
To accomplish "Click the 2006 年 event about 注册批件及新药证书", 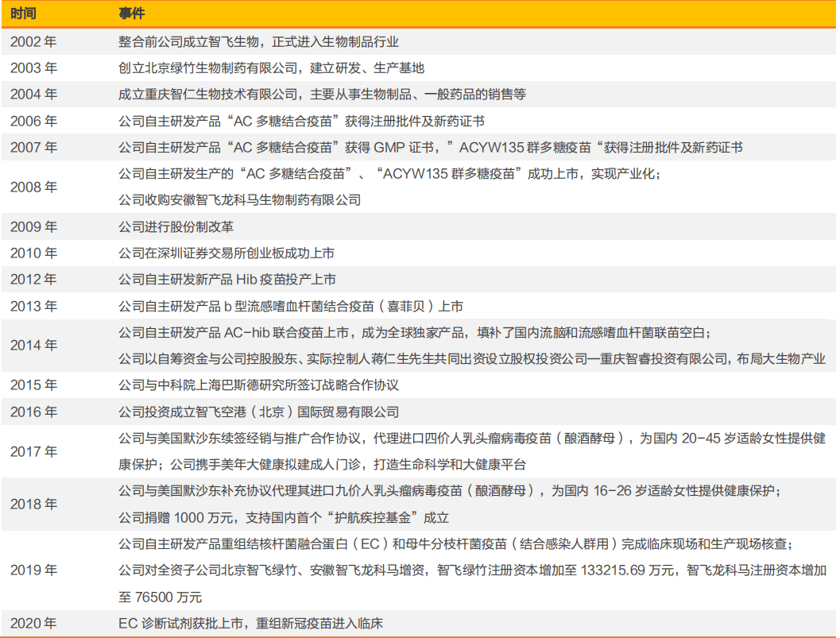I will point(301,121).
